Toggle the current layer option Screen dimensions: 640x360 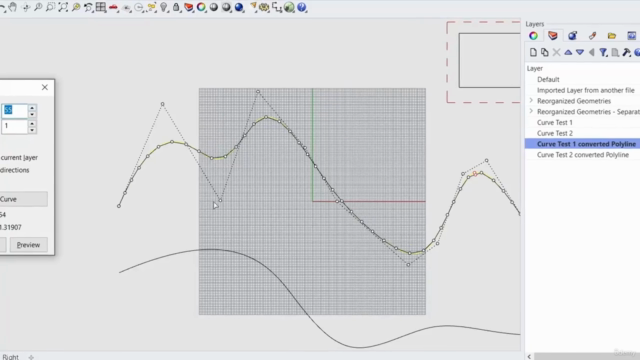(19, 158)
